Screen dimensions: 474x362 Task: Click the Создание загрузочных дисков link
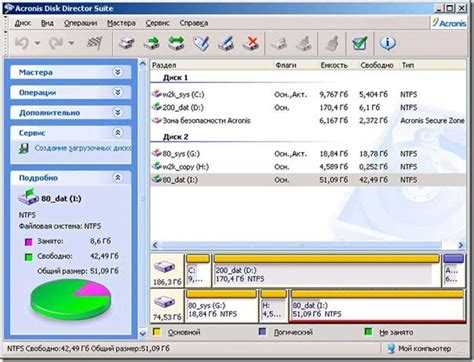[83, 148]
